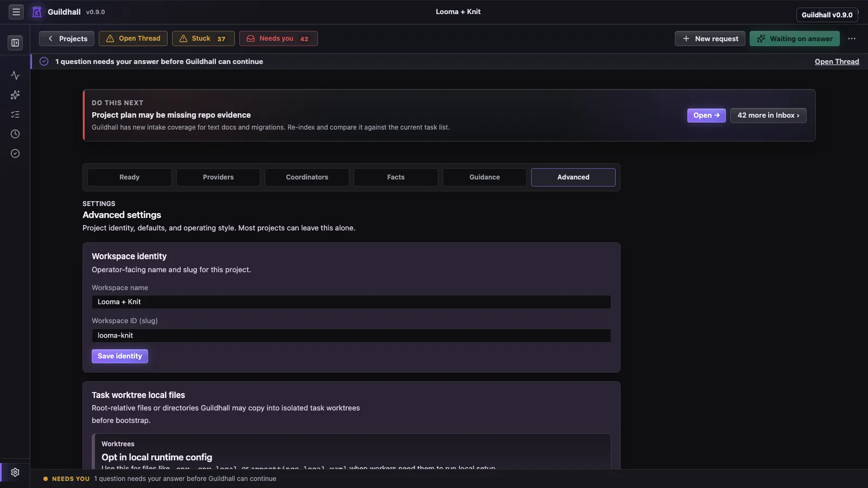
Task: Switch to the Facts tab
Action: pyautogui.click(x=396, y=177)
